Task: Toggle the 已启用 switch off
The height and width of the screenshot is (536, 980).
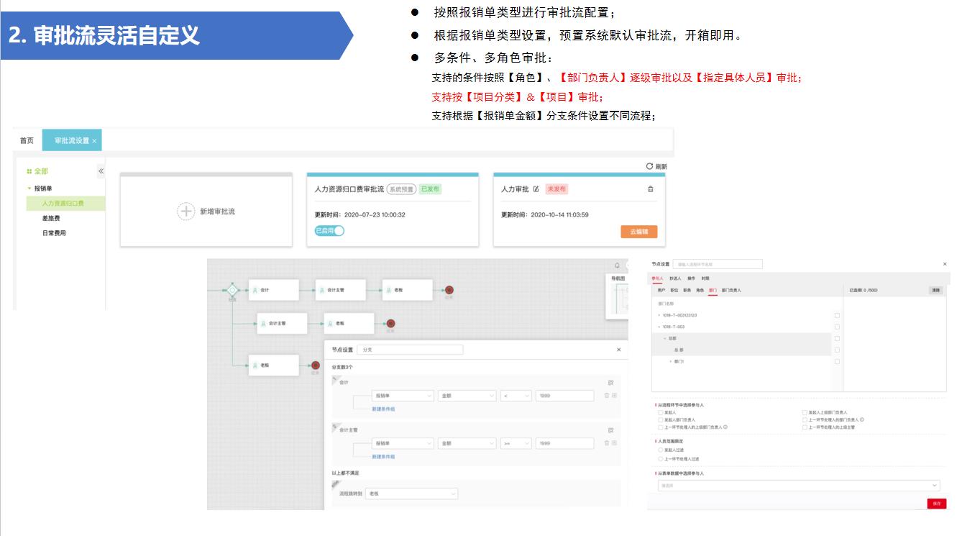Action: click(330, 231)
